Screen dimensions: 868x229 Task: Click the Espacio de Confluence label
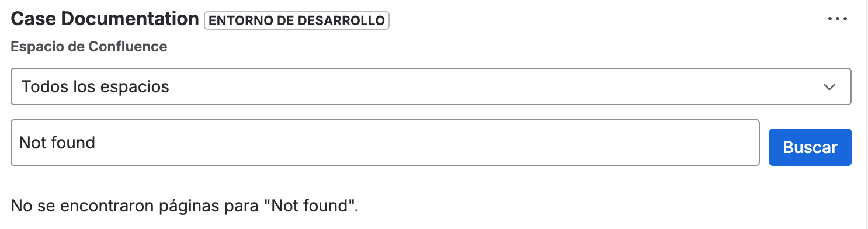[x=89, y=47]
